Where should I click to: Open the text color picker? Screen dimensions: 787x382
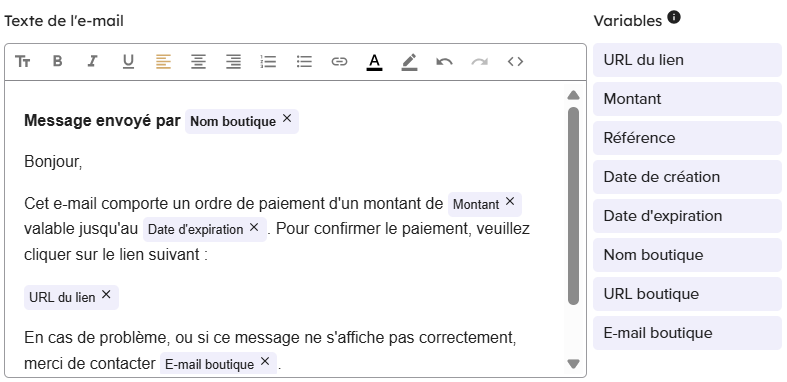pos(374,62)
